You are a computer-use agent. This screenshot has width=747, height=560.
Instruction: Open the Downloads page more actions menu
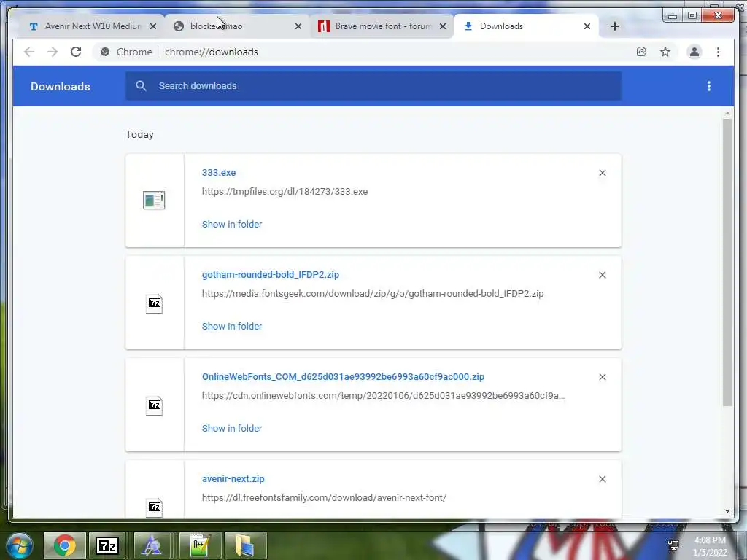coord(709,86)
